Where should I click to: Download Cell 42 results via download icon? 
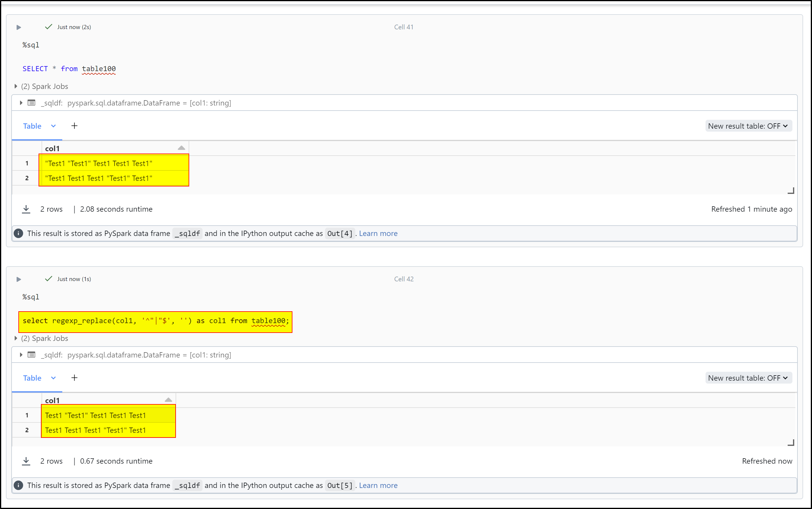point(26,461)
